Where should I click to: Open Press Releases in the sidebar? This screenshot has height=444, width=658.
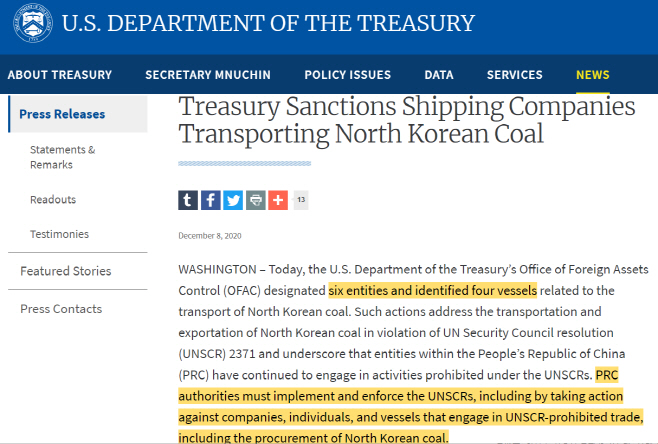[62, 114]
